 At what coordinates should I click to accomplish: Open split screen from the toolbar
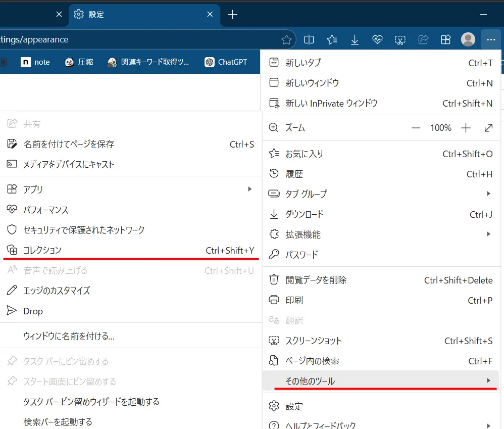click(309, 39)
